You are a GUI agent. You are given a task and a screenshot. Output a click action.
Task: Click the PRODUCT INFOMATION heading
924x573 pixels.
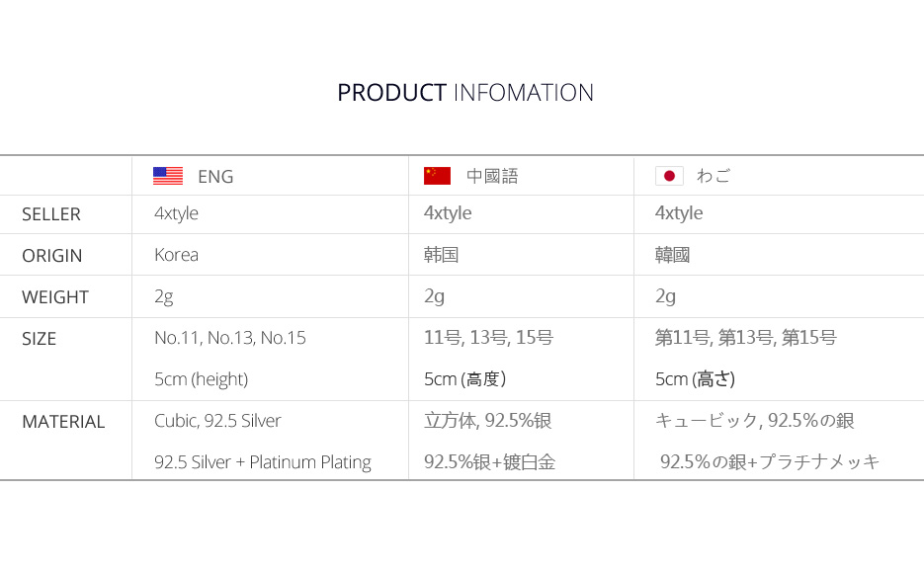click(465, 93)
